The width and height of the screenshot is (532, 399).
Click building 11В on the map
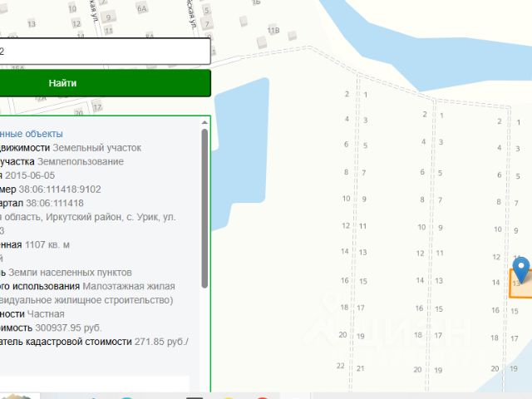(273, 31)
